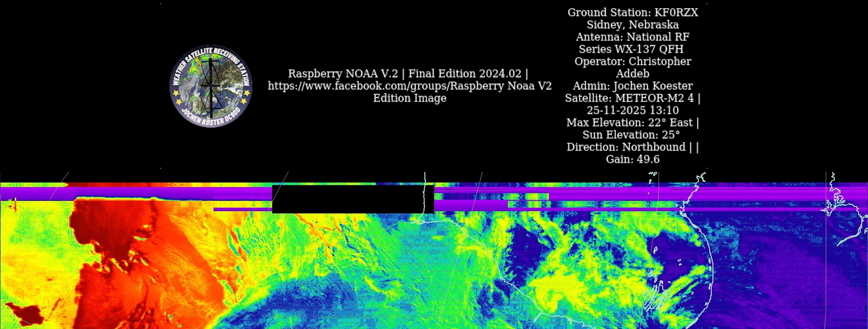This screenshot has width=868, height=329.
Task: Click the large orange-red cloud mass
Action: (x=135, y=263)
